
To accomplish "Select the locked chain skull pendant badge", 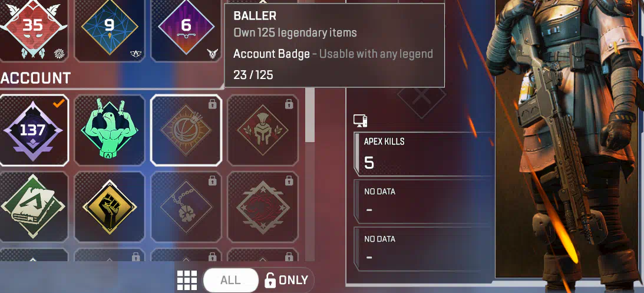I will coord(186,206).
